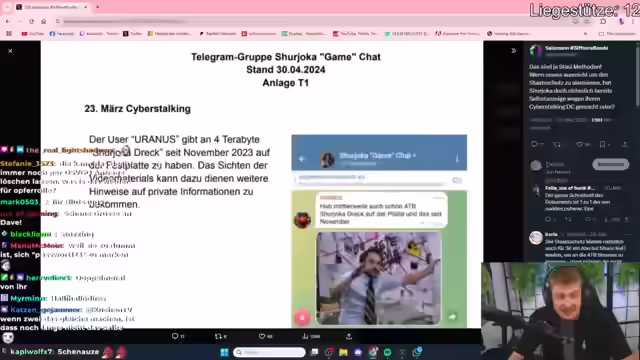Like icon under Salzmann's tweet in the side panel
The height and width of the screenshot is (360, 640).
pyautogui.click(x=579, y=144)
